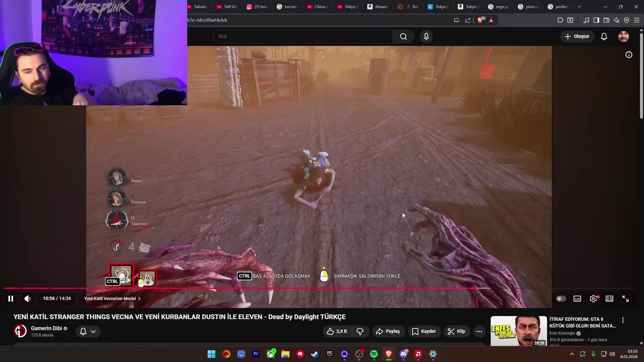This screenshot has width=644, height=362.
Task: Mute the video volume
Action: click(x=28, y=299)
